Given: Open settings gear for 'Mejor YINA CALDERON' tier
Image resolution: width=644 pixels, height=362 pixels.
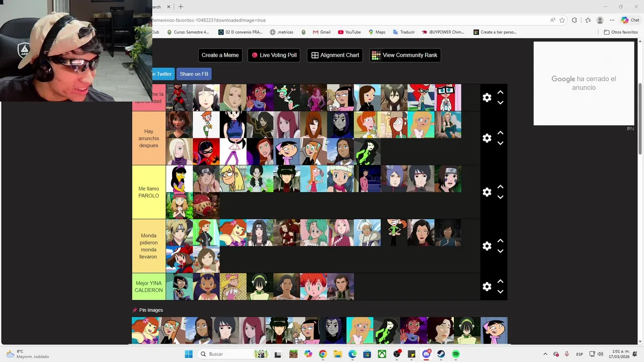Looking at the screenshot, I should pyautogui.click(x=487, y=287).
